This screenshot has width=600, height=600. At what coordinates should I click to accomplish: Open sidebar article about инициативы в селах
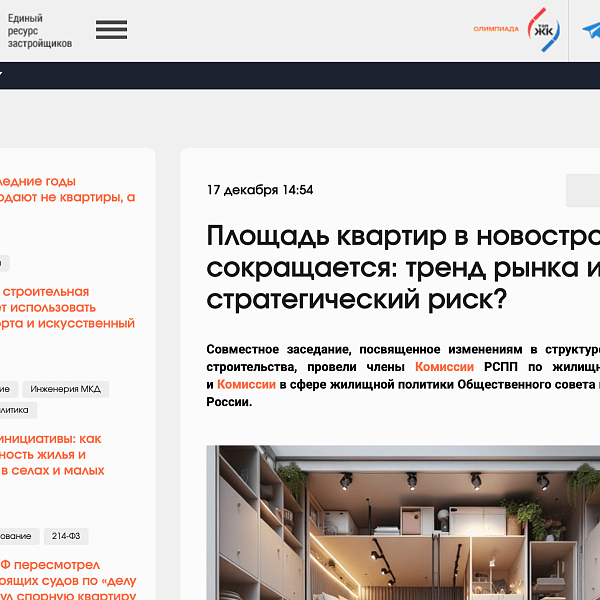[52, 455]
